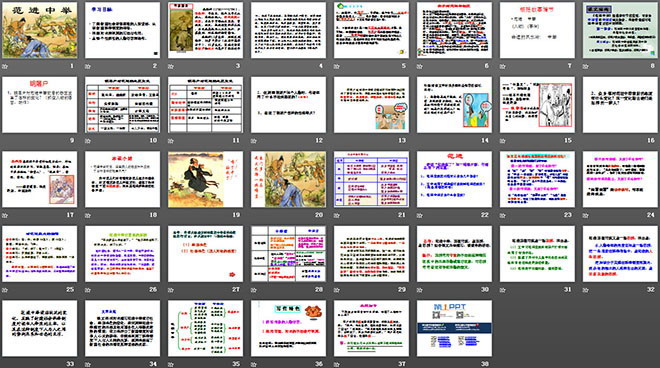Viewport: 660px width, 368px height.
Task: Select slide 17 thumbnail
Action: (40, 179)
